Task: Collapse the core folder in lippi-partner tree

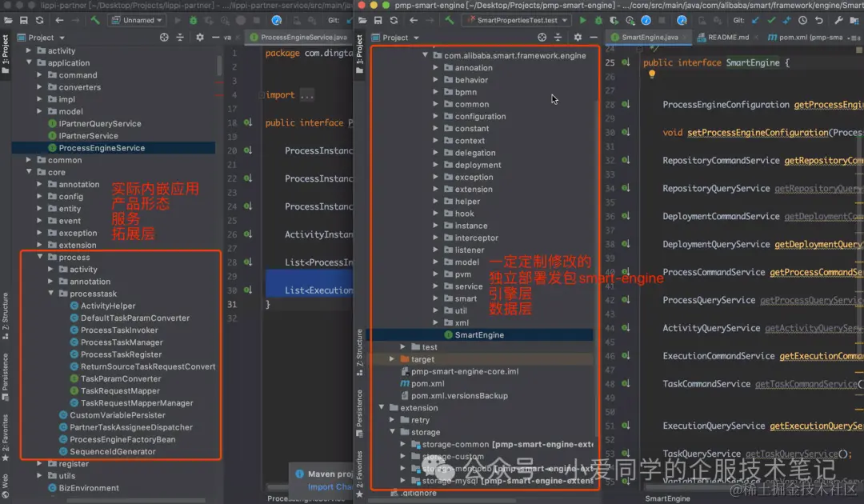Action: click(29, 172)
